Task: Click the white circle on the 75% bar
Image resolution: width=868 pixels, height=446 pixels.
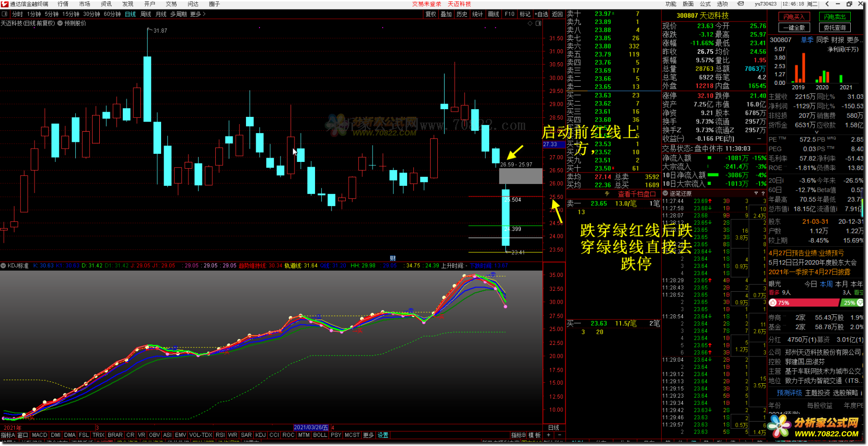Action: pyautogui.click(x=773, y=303)
